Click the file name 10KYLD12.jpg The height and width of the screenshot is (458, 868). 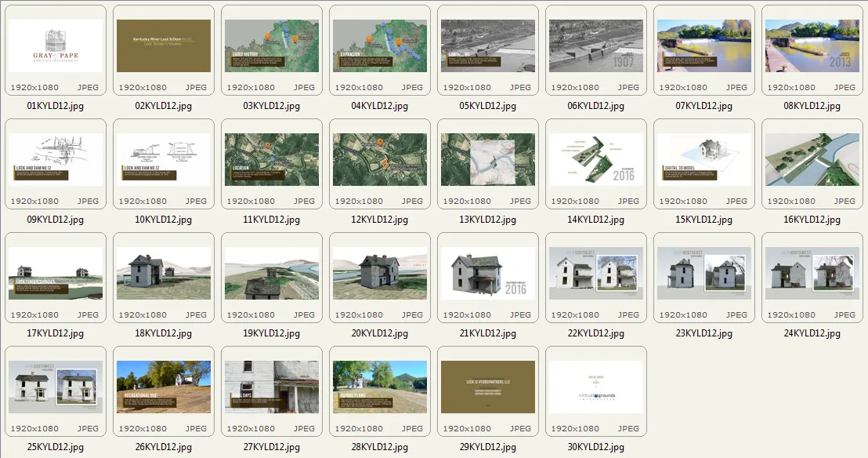coord(163,220)
